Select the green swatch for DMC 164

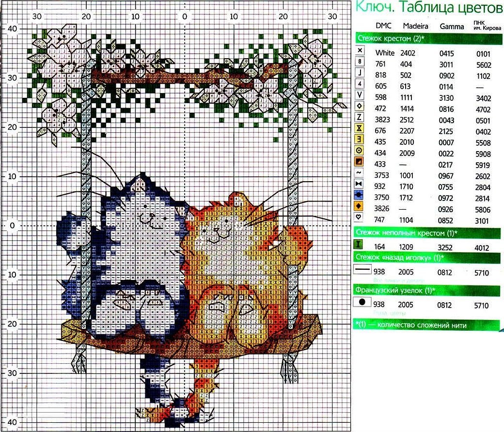360,245
